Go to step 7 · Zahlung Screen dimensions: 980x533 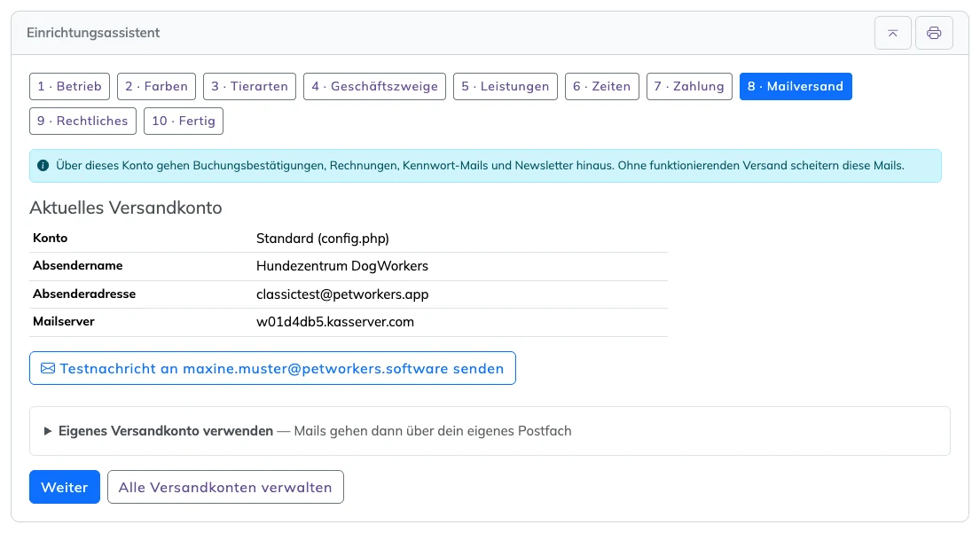coord(689,86)
